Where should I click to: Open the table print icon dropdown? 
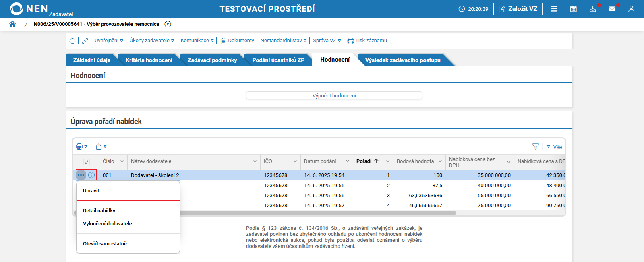point(82,146)
